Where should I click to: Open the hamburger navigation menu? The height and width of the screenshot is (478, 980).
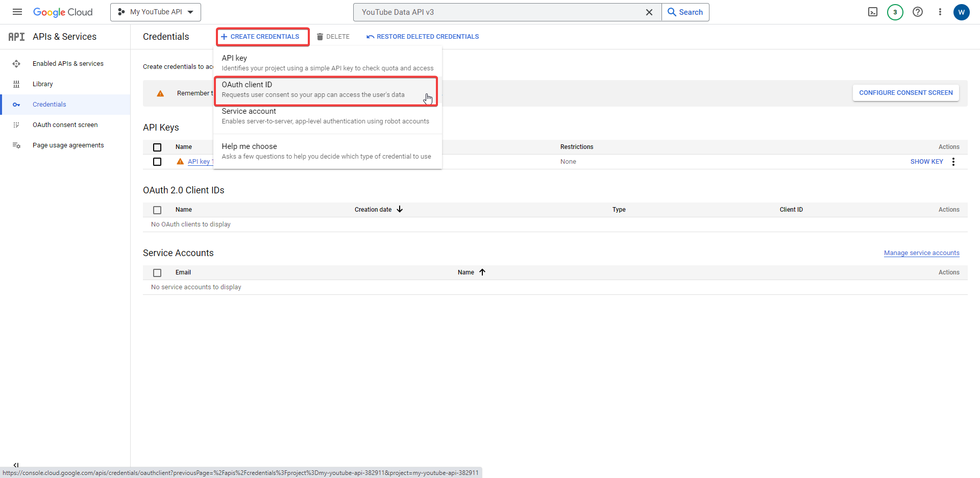17,12
